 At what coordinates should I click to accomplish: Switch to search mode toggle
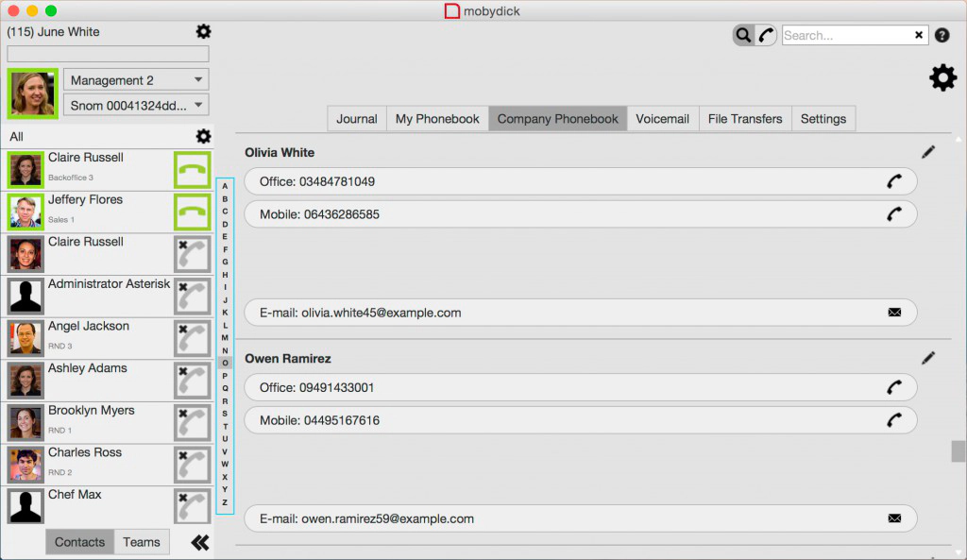(744, 36)
